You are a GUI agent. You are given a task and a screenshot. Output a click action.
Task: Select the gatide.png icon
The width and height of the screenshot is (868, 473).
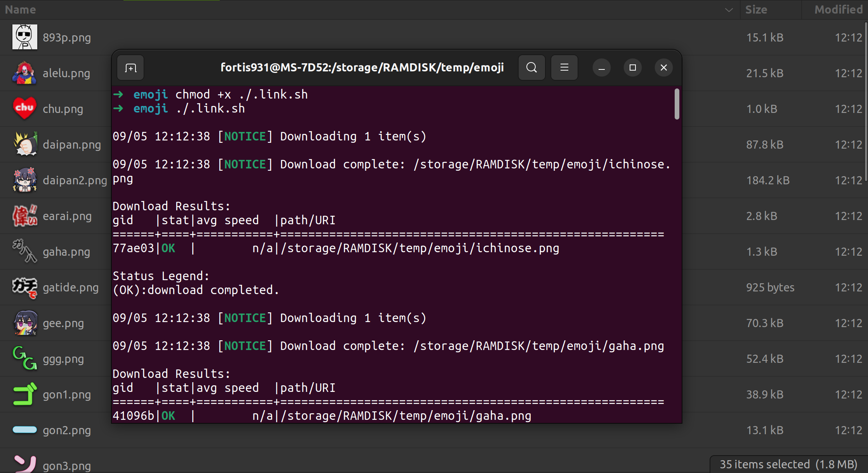pos(24,288)
